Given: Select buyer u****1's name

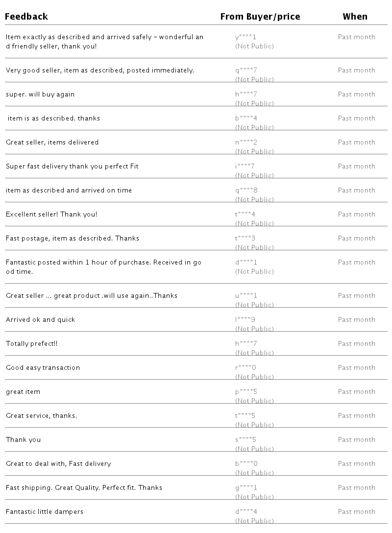Looking at the screenshot, I should (246, 296).
